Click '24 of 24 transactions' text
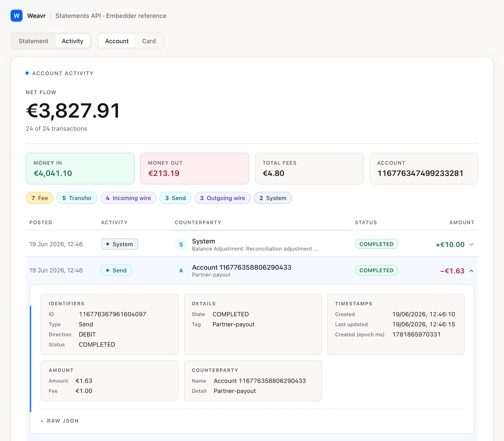 pos(56,129)
